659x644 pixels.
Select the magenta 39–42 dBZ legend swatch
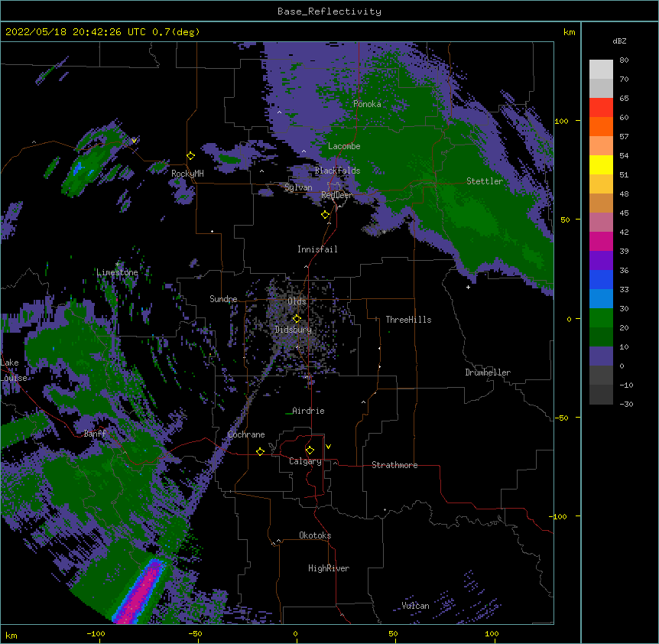click(601, 241)
